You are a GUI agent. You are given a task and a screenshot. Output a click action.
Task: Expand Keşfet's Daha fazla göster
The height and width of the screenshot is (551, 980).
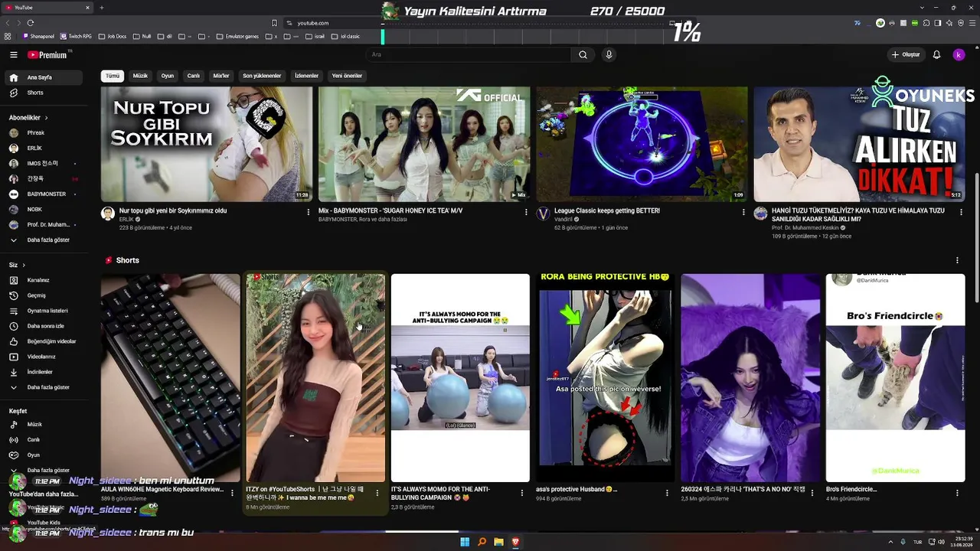[44, 470]
